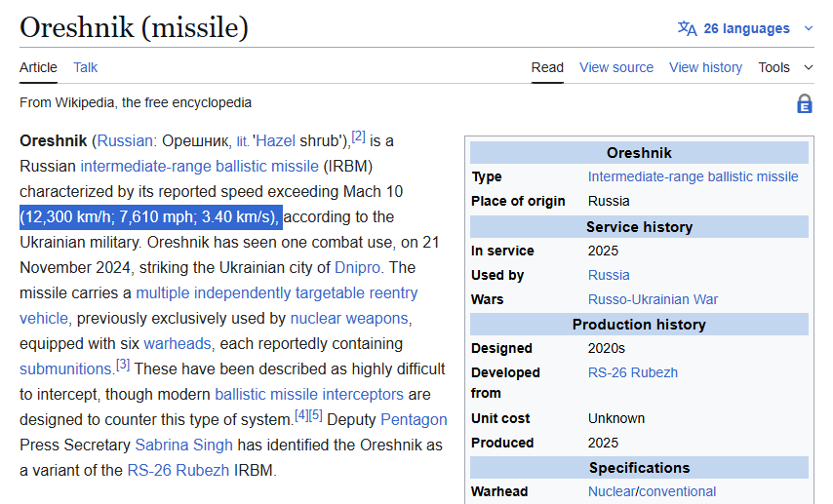This screenshot has width=833, height=504.
Task: Open citation reference [5]
Action: point(316,415)
